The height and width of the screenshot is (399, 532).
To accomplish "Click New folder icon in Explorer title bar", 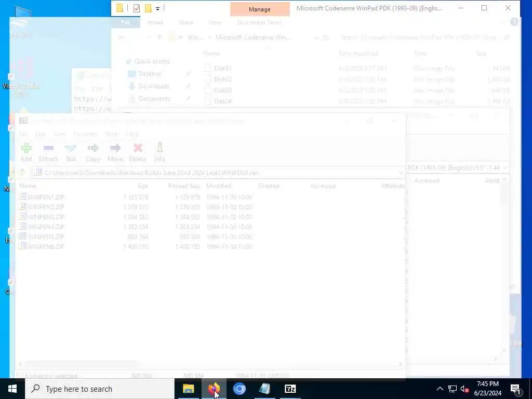I will click(148, 8).
